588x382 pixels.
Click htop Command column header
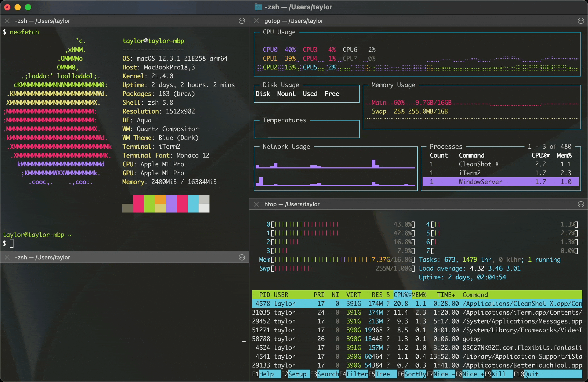point(475,295)
